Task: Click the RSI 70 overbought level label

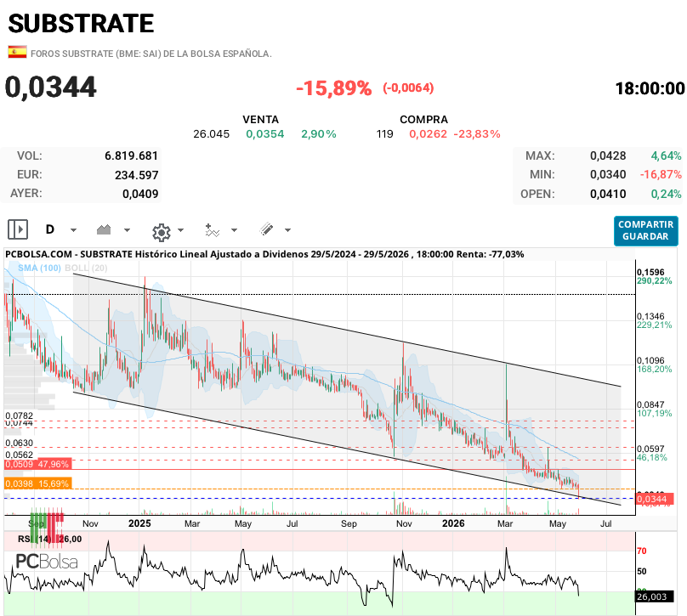Action: pos(641,551)
